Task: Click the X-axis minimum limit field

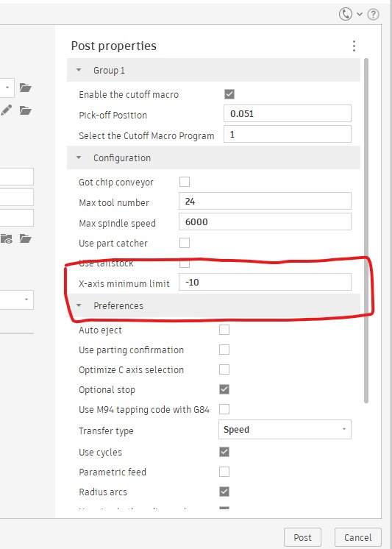Action: coord(265,282)
